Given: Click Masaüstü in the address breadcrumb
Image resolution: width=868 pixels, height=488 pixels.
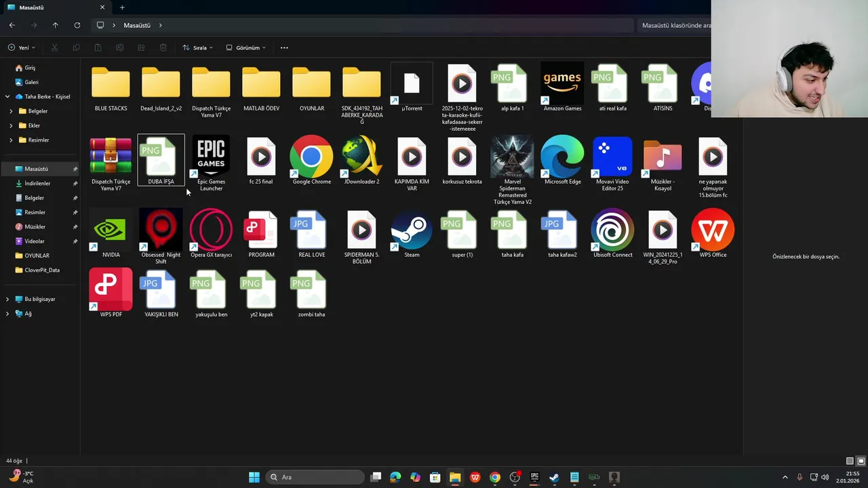Looking at the screenshot, I should 137,25.
